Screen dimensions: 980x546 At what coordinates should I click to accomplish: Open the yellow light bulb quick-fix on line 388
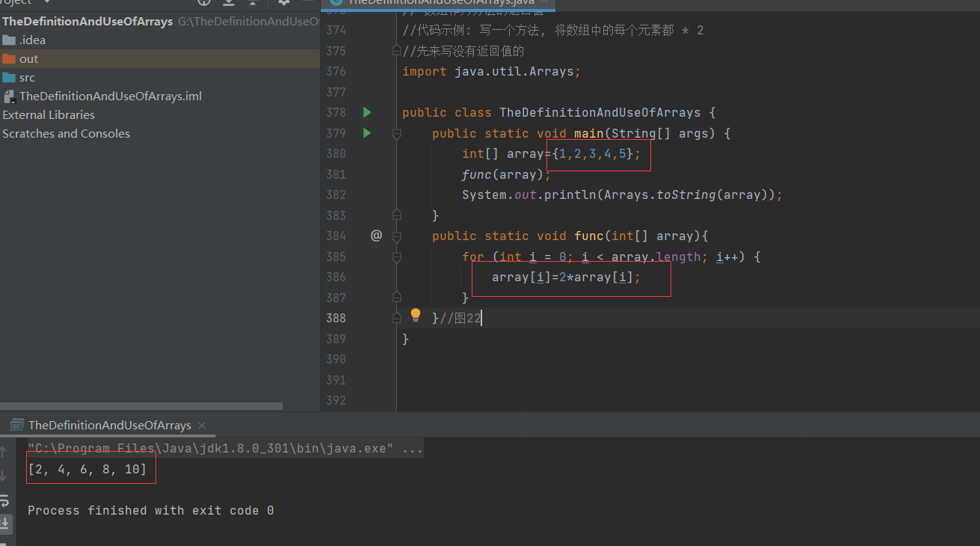416,315
